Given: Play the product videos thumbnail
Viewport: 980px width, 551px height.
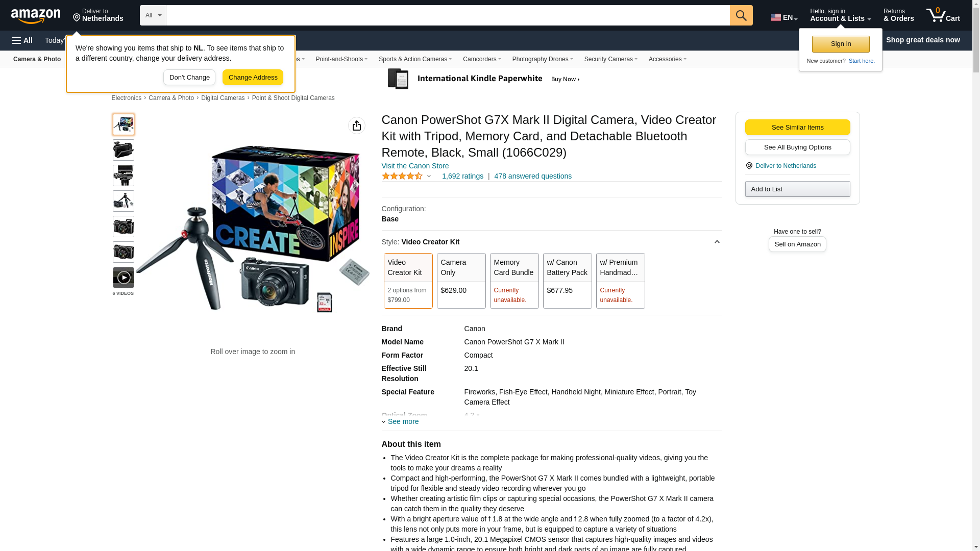Looking at the screenshot, I should tap(124, 278).
